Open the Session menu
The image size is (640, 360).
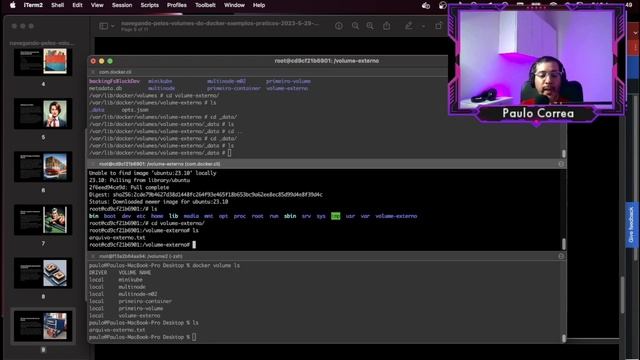click(122, 5)
